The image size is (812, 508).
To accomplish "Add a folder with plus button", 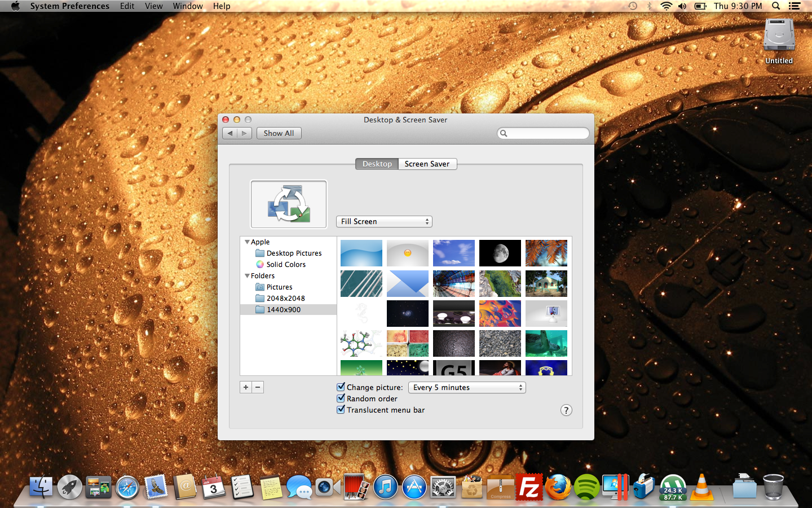I will click(x=246, y=387).
